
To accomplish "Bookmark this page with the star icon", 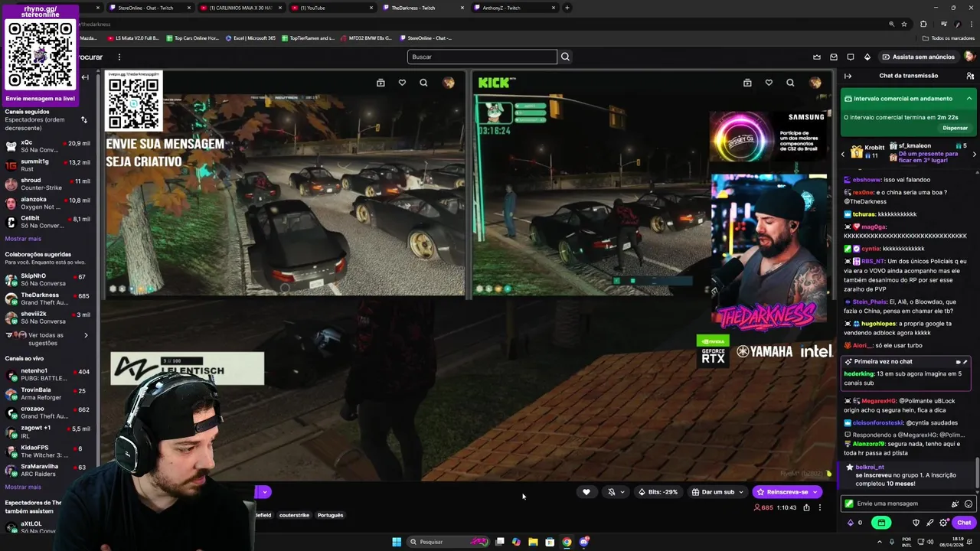I will click(904, 24).
